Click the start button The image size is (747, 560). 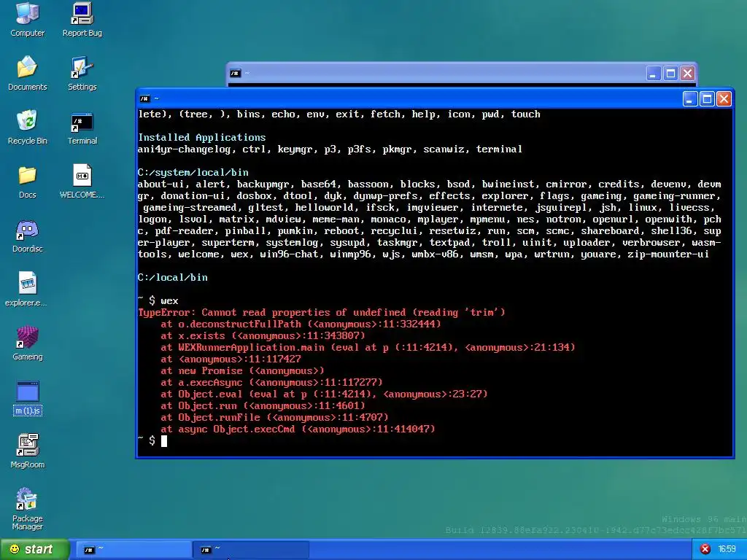[x=34, y=550]
